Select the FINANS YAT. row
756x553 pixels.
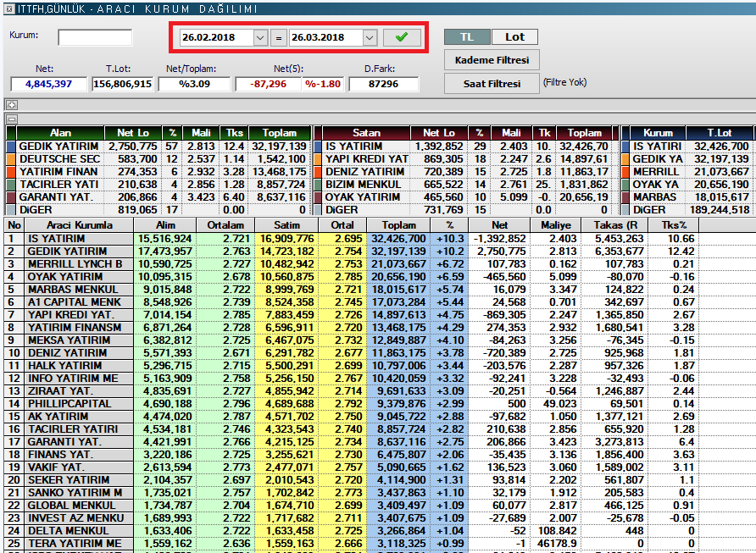click(351, 454)
